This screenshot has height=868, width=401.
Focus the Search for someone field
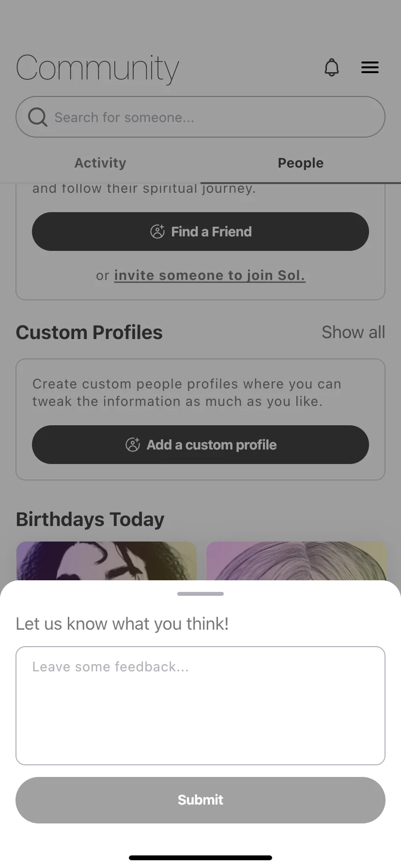(200, 117)
